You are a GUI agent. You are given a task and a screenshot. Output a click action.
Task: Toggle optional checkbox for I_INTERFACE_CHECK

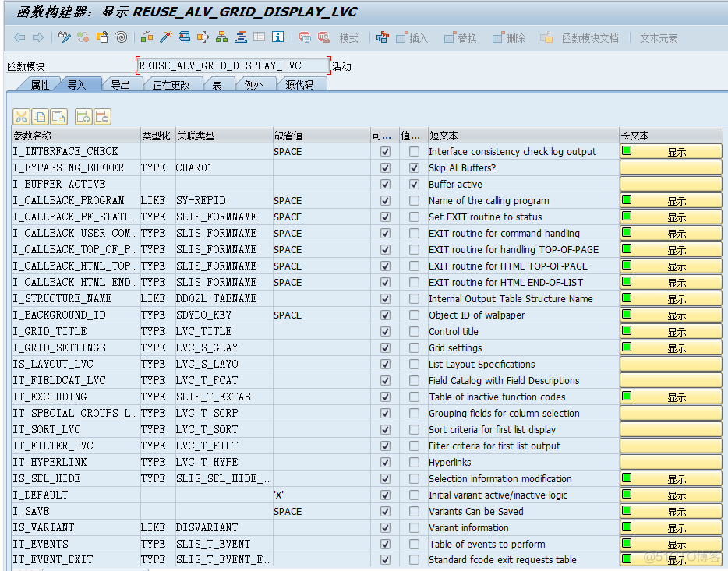(385, 152)
